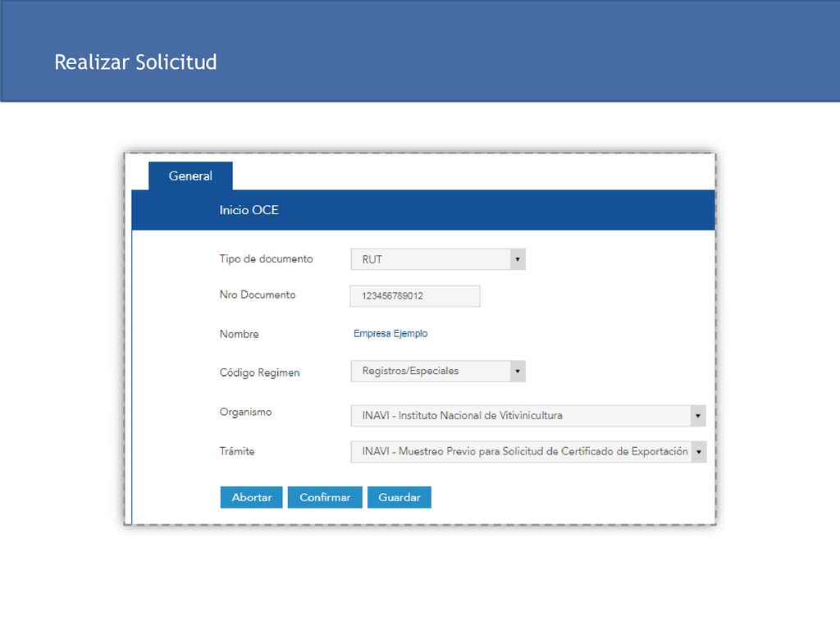Click the Nombre label

tap(239, 334)
